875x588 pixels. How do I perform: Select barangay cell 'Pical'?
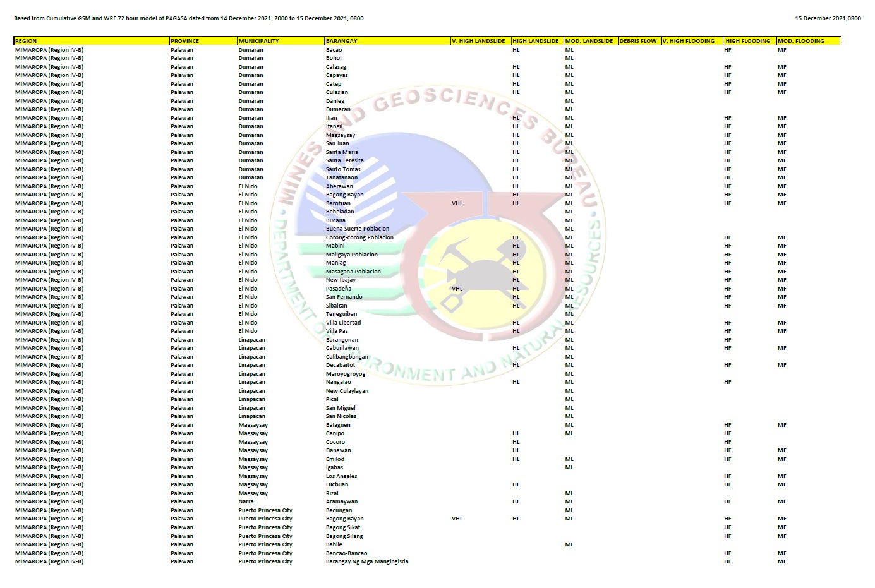pyautogui.click(x=332, y=399)
